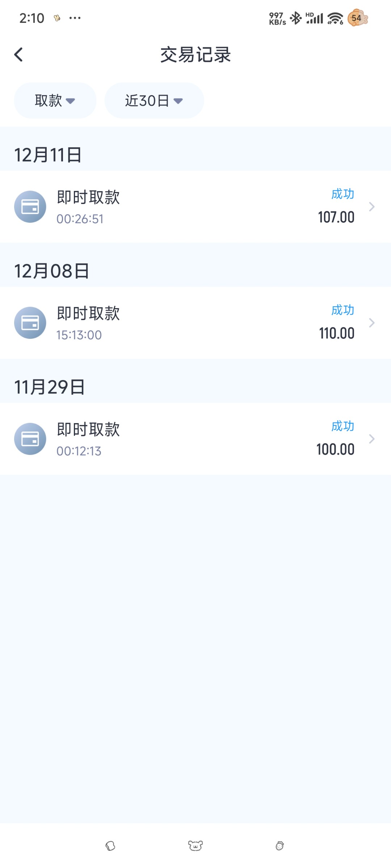
Task: Tap the strawberry-shaped navigation icon
Action: tap(279, 846)
